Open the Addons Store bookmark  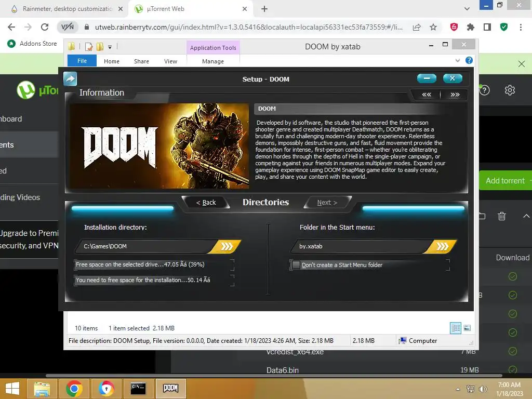click(x=32, y=44)
